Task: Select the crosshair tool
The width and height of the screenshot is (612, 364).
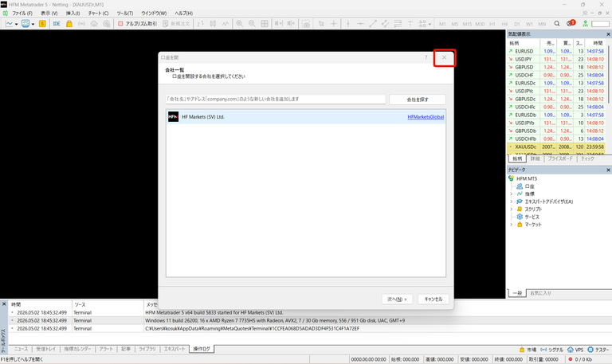Action: [x=334, y=24]
